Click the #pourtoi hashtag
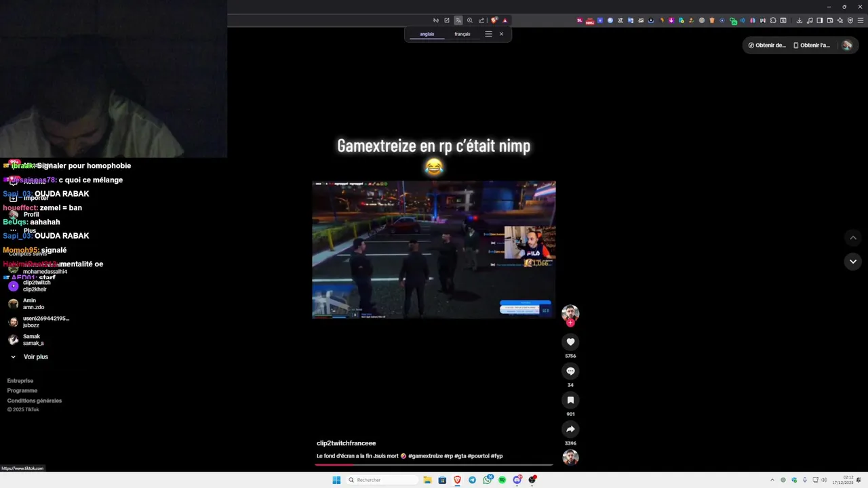The height and width of the screenshot is (488, 868). click(478, 456)
